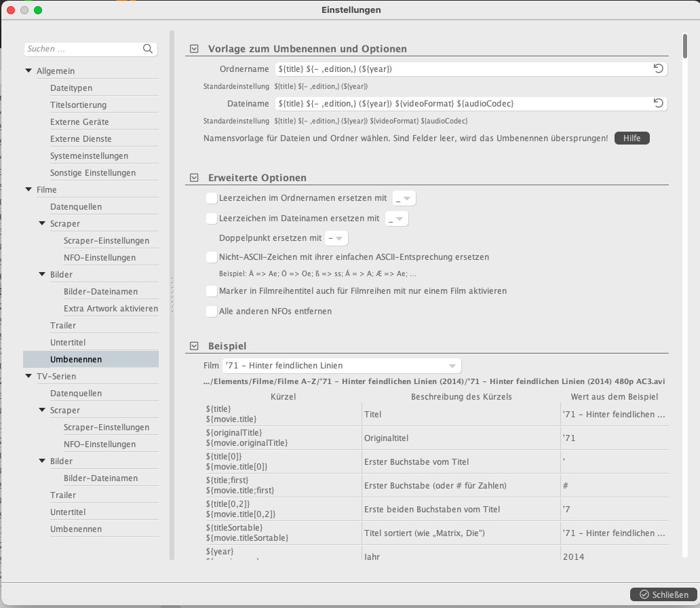Collapse the Filme Bilder subtree
The width and height of the screenshot is (700, 608).
pos(42,274)
